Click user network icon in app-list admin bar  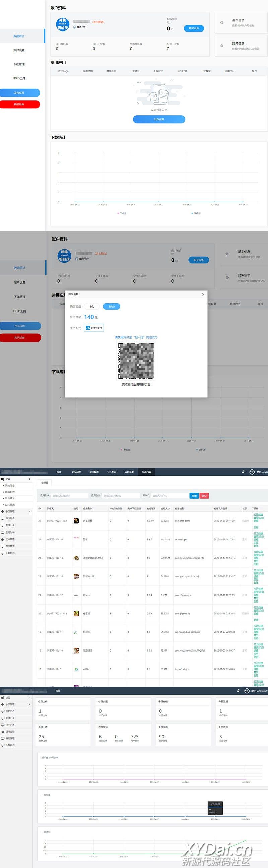252,472
